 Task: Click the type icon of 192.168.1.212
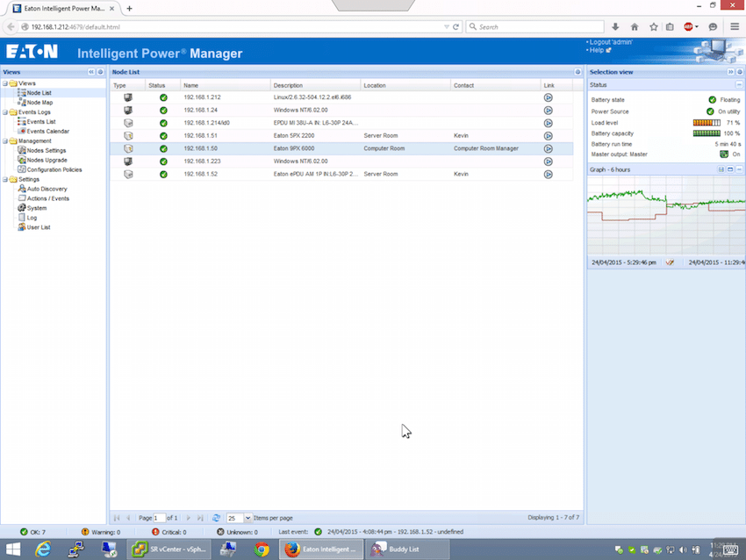[128, 97]
